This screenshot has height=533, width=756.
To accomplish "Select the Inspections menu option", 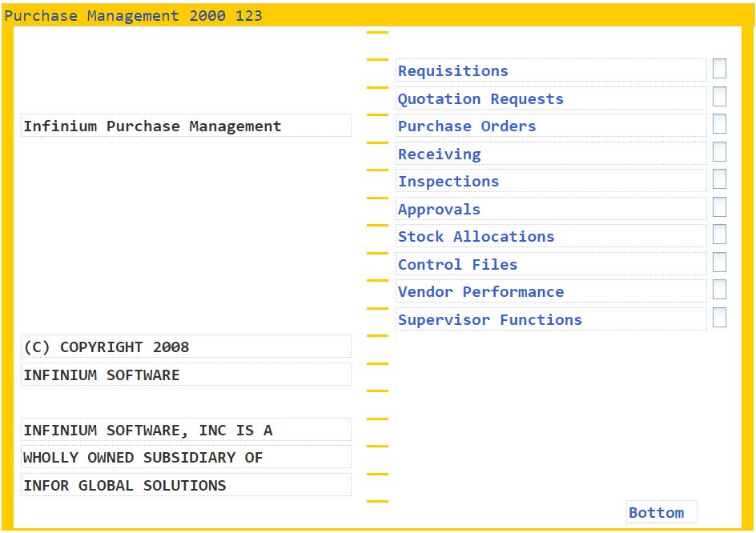I will coord(551,182).
